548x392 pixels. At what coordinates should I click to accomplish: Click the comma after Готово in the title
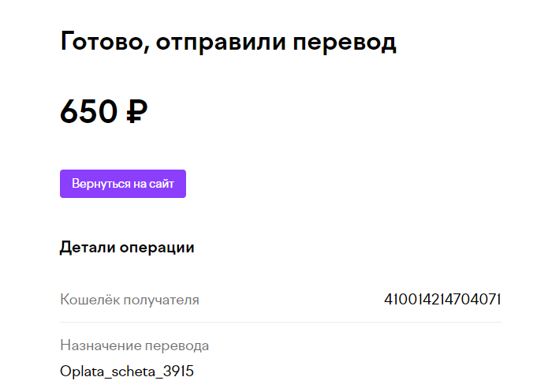click(147, 49)
